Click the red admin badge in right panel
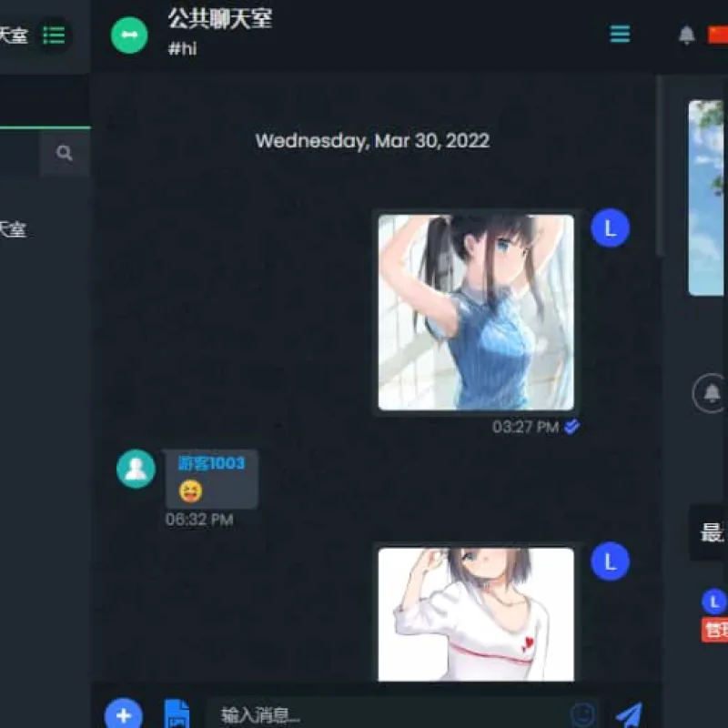 click(715, 630)
